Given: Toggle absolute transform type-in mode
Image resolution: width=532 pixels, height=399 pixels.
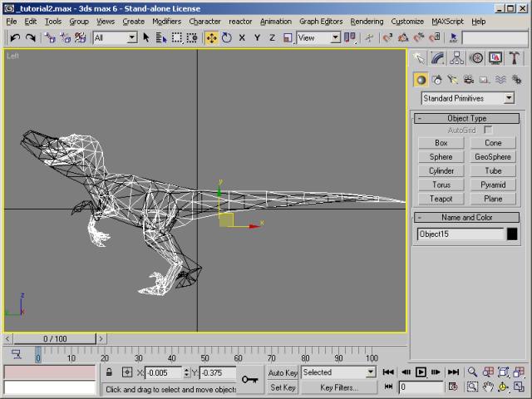Looking at the screenshot, I should coord(126,372).
